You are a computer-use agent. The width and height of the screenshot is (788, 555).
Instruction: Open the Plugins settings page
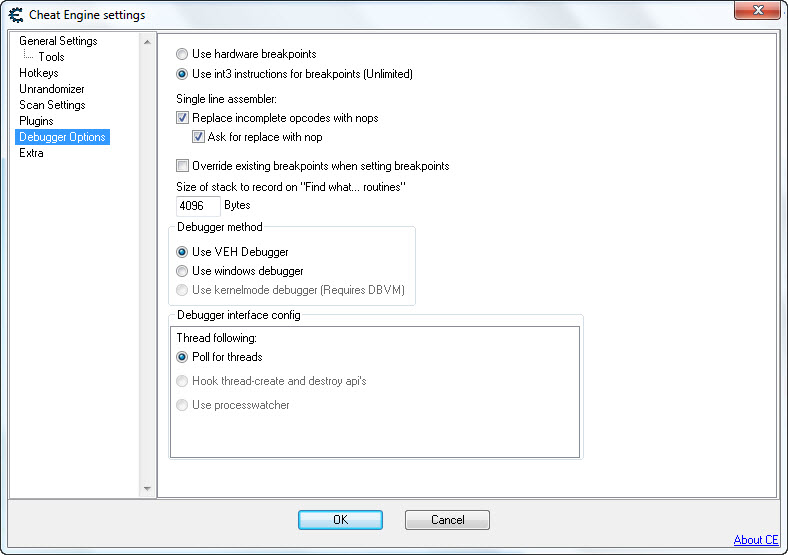(36, 121)
